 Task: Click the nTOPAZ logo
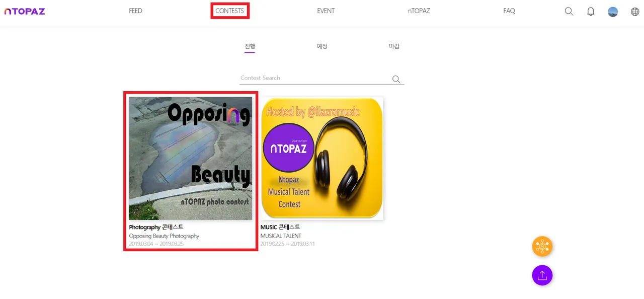point(25,11)
